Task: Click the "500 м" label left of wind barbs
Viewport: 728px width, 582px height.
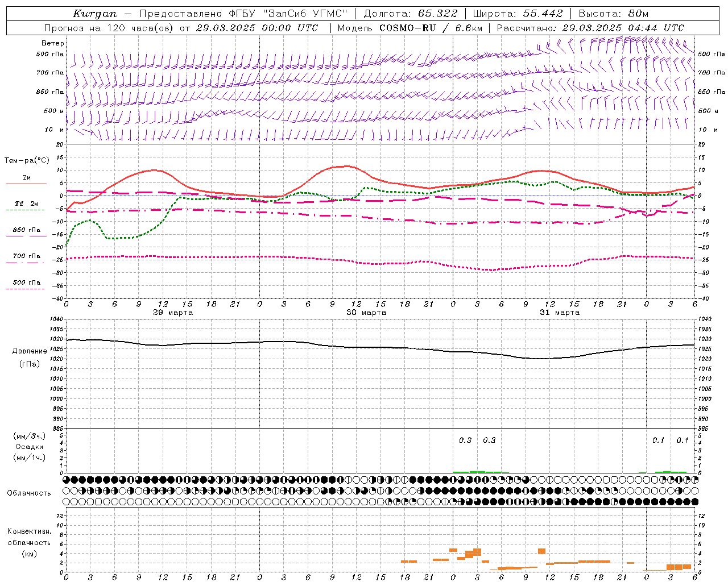Action: (54, 111)
